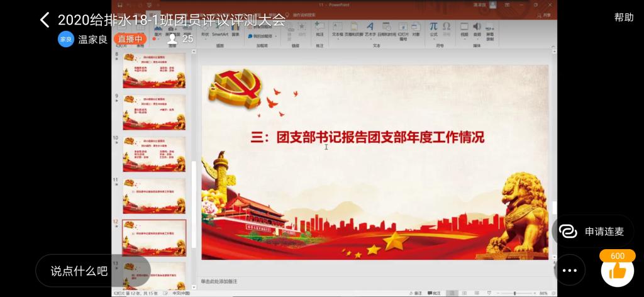Viewport: 644px width, 297px height.
Task: Adjust the zoom slider in status bar
Action: tap(515, 293)
